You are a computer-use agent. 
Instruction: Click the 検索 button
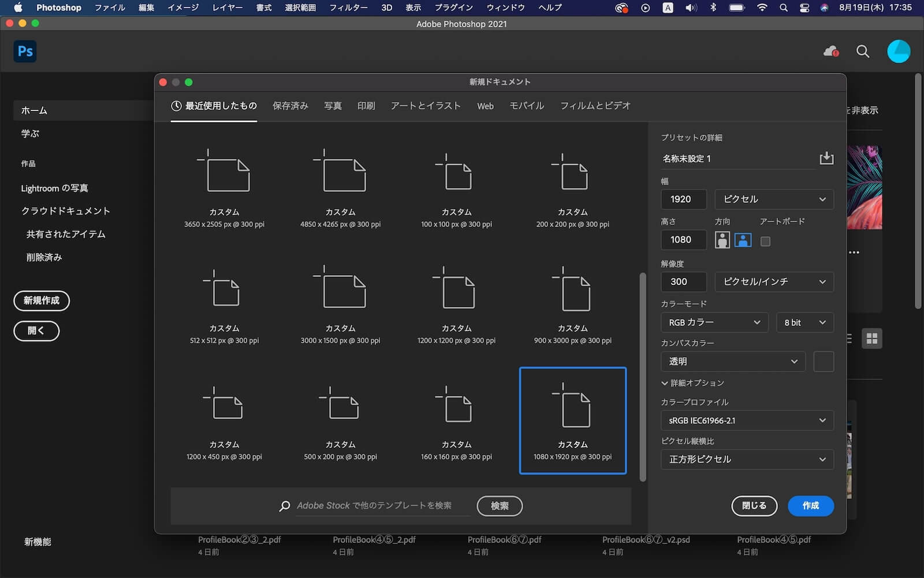pos(500,506)
